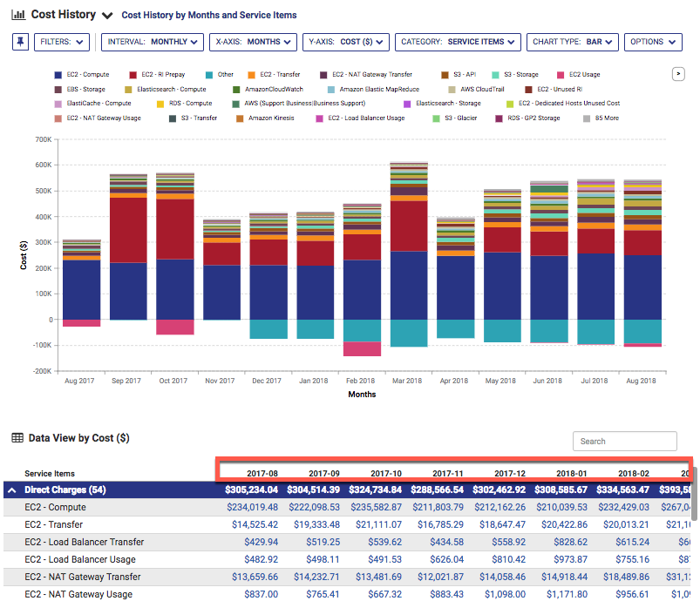
Task: Open the OPTIONS dropdown
Action: point(652,41)
